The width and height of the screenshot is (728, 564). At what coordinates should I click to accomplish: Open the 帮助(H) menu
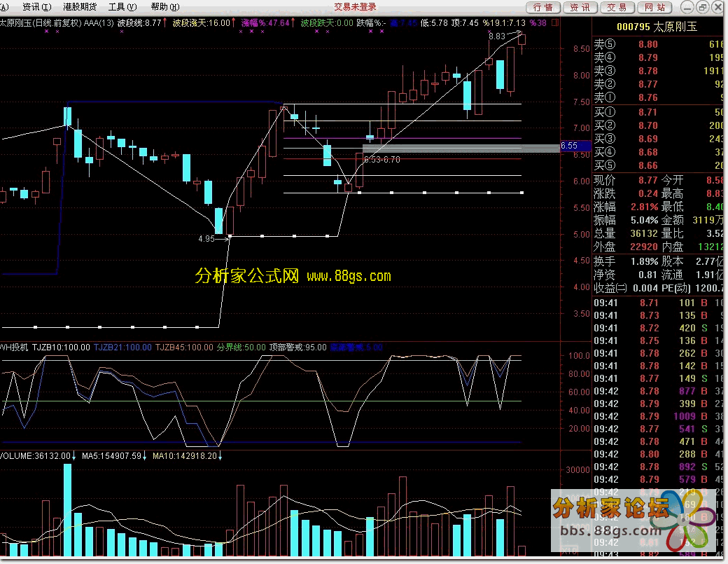pos(165,7)
